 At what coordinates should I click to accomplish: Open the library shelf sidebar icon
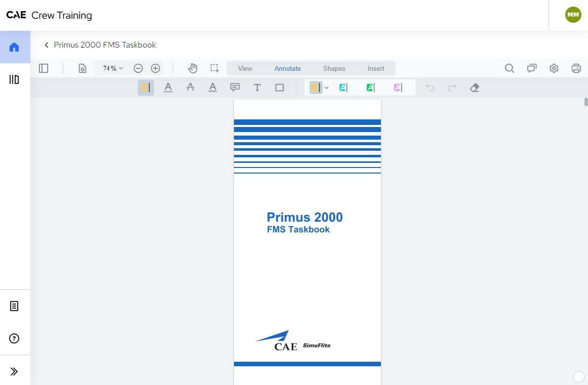14,79
